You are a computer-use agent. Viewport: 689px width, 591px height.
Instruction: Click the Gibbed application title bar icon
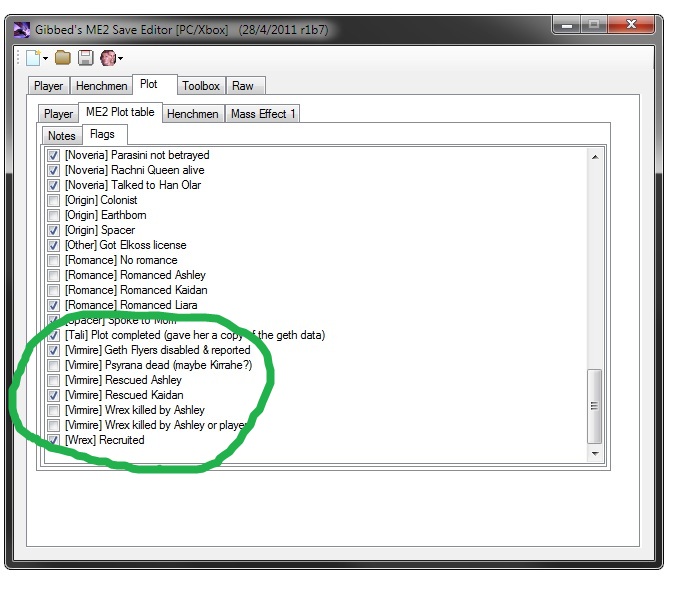(x=22, y=30)
